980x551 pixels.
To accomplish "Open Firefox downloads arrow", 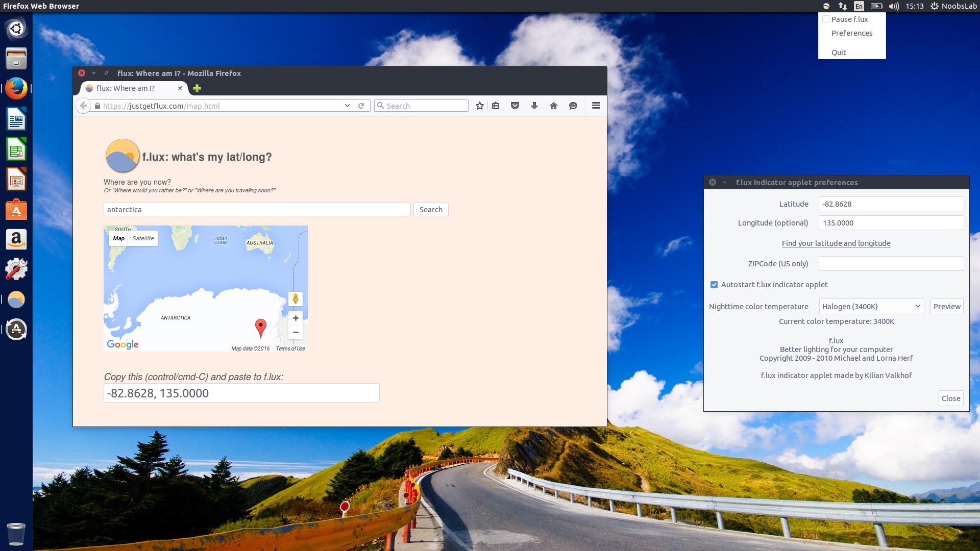I will pyautogui.click(x=534, y=106).
